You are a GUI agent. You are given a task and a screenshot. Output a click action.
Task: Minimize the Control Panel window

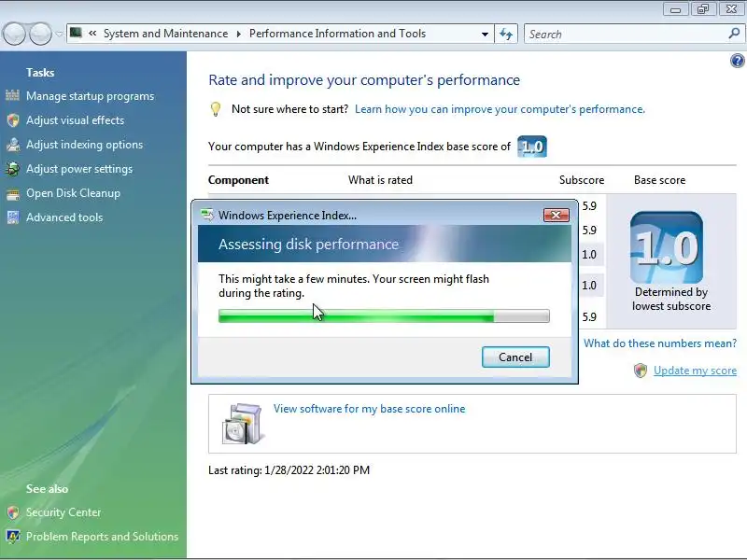coord(675,9)
